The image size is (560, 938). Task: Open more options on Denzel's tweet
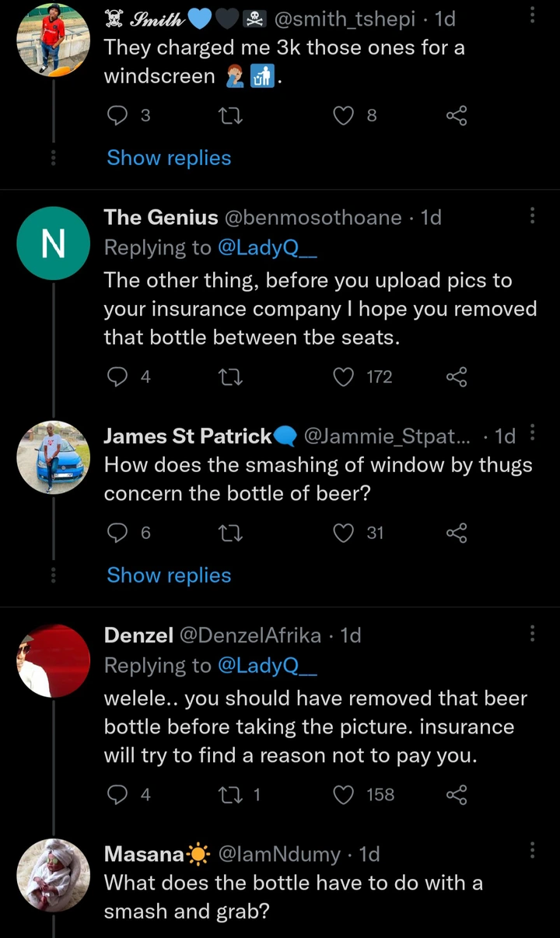[532, 633]
